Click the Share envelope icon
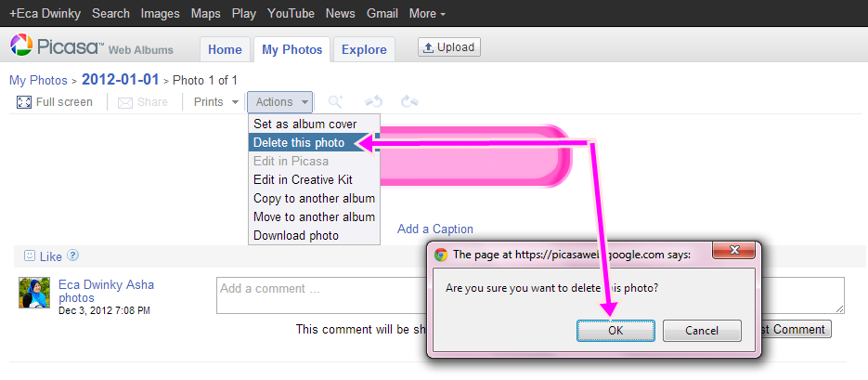This screenshot has width=868, height=380. click(125, 103)
